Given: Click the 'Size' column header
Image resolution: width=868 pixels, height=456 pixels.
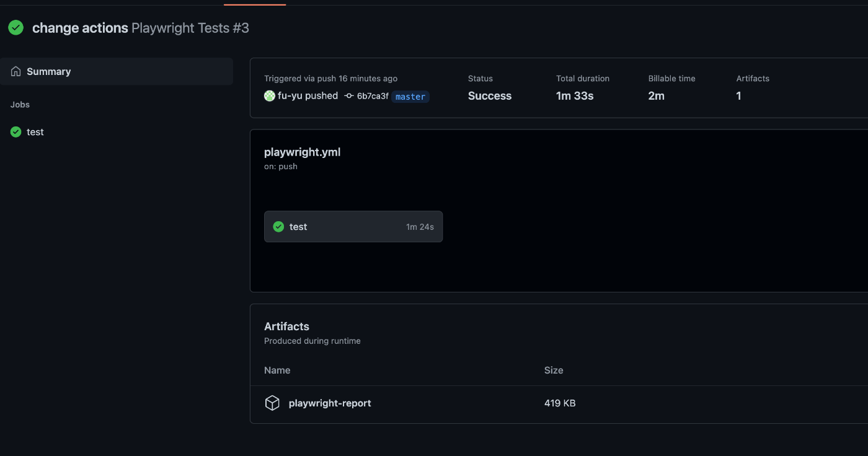Looking at the screenshot, I should [554, 370].
